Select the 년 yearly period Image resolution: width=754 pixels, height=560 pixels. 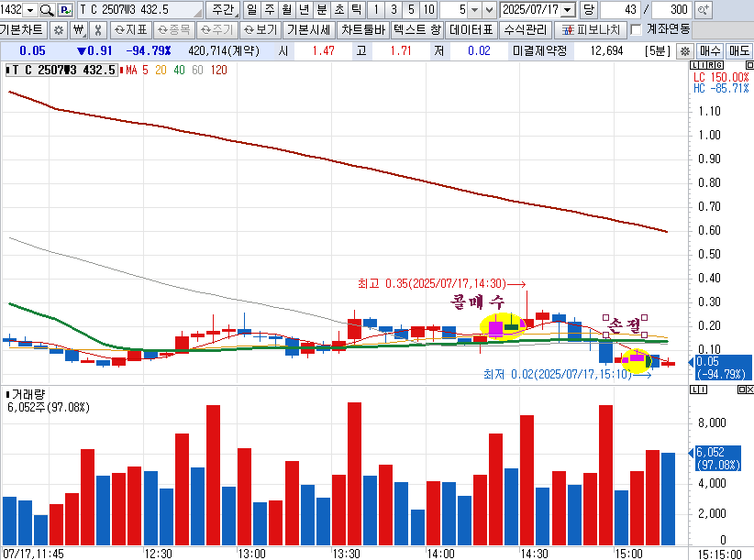click(x=304, y=9)
